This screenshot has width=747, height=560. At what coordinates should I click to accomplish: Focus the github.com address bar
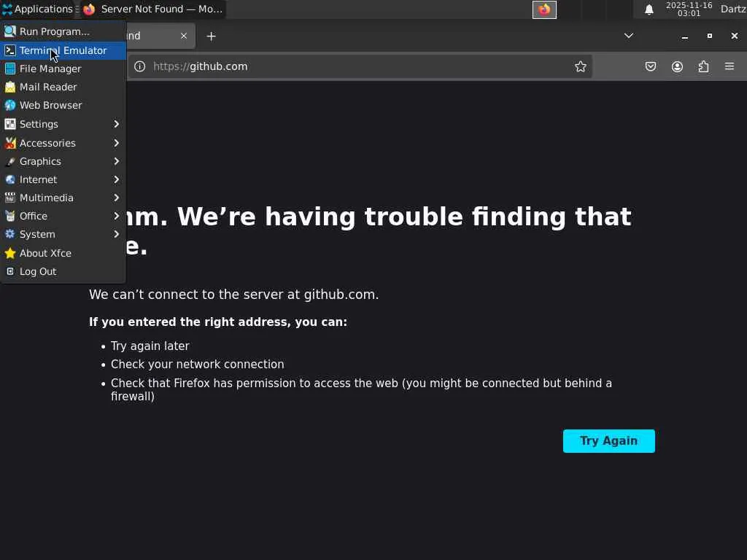click(360, 66)
